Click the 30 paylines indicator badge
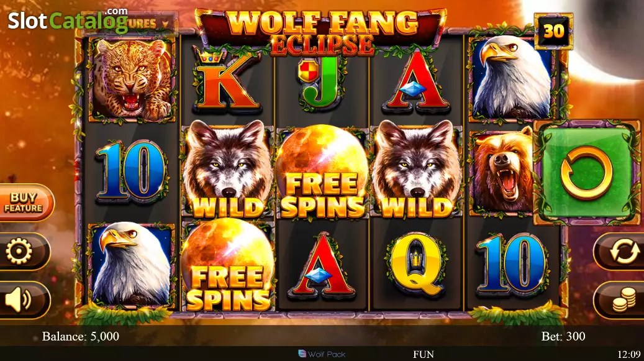 (553, 31)
